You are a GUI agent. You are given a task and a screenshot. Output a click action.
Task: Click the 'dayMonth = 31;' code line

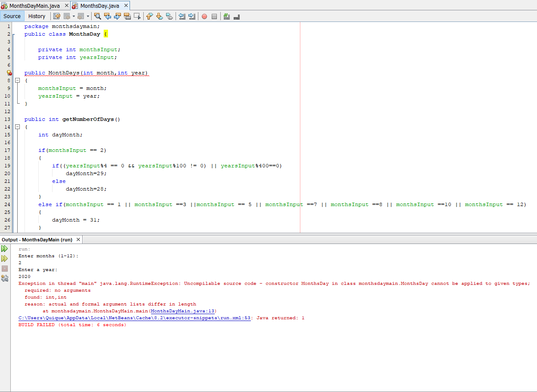pos(76,220)
